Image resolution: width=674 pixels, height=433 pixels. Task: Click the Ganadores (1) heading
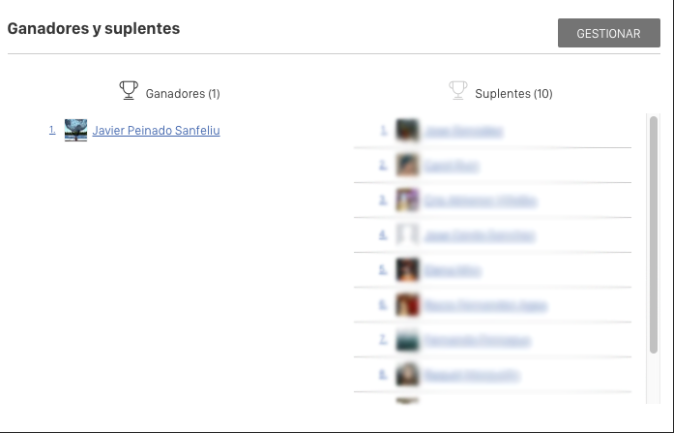[x=183, y=94]
